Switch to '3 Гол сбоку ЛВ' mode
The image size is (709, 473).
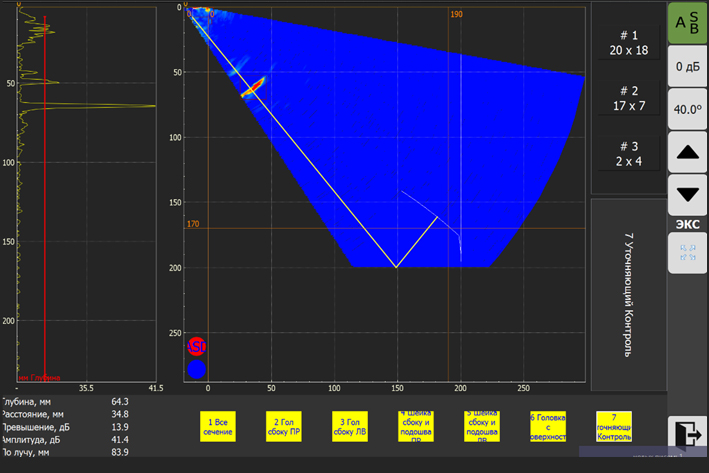click(350, 426)
